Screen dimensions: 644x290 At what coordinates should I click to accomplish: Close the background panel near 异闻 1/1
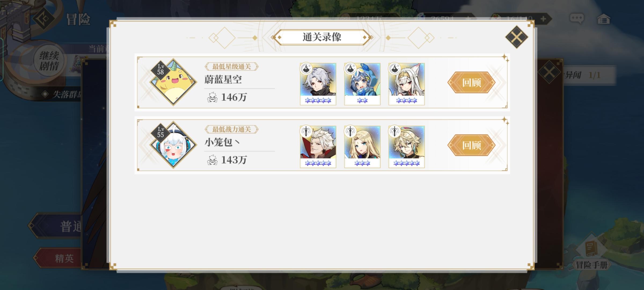click(549, 73)
